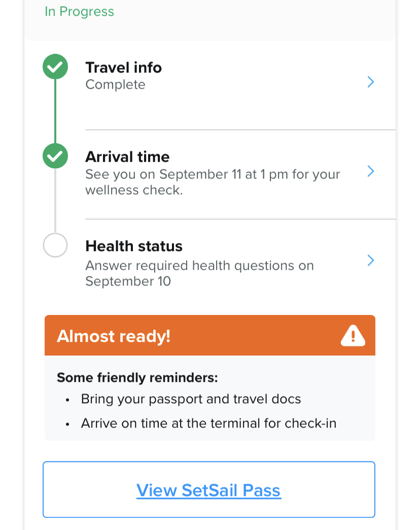Tap the Arrival time heading
The height and width of the screenshot is (530, 420).
127,157
